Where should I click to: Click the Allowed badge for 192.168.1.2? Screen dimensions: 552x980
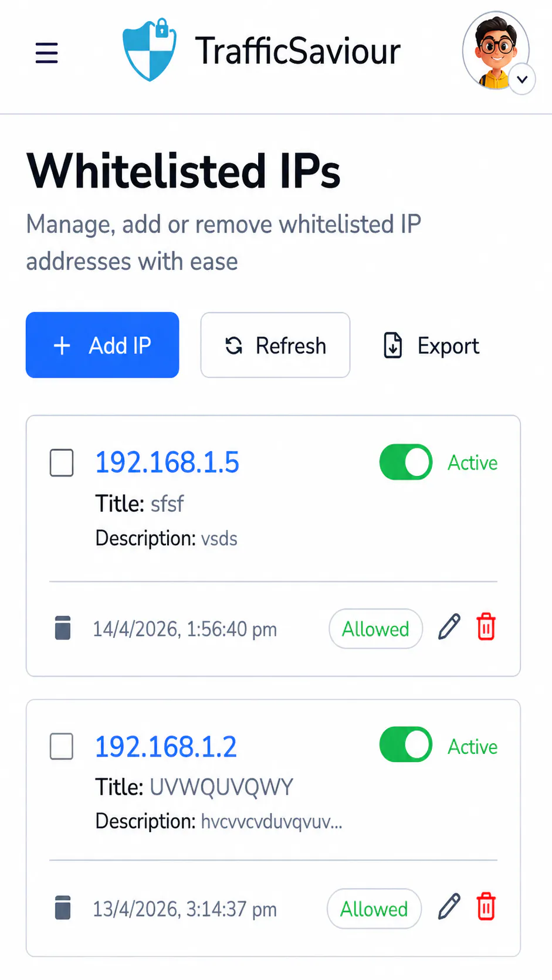374,909
